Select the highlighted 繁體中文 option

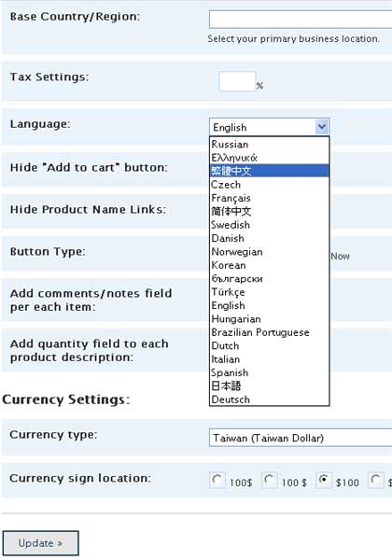pyautogui.click(x=269, y=171)
